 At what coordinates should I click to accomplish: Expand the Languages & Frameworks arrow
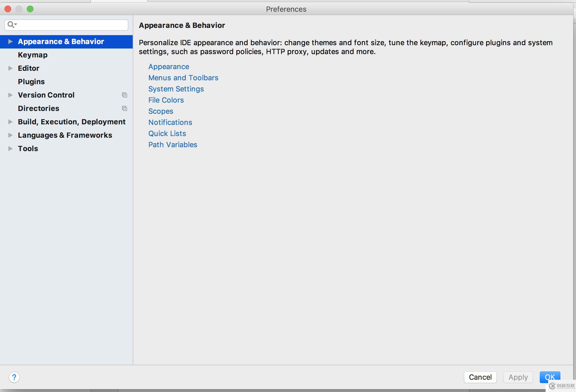pos(10,135)
